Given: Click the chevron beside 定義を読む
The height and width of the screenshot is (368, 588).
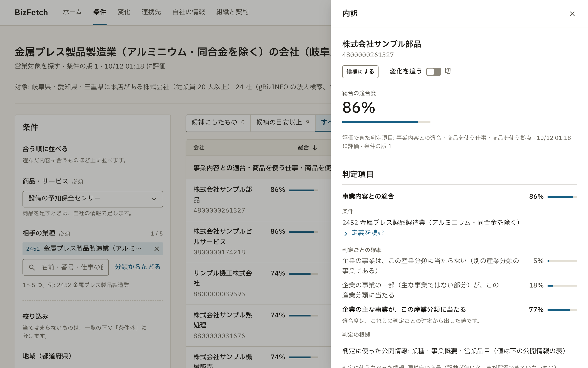Looking at the screenshot, I should click(345, 233).
